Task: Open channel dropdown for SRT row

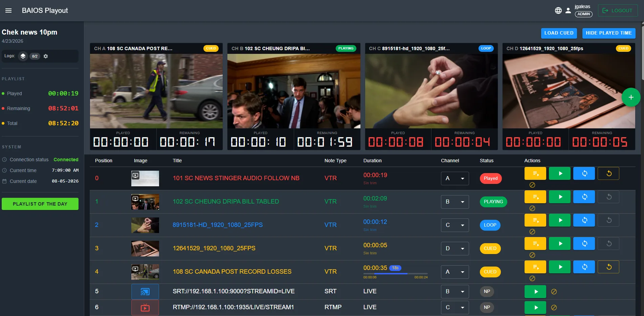Action: 455,292
